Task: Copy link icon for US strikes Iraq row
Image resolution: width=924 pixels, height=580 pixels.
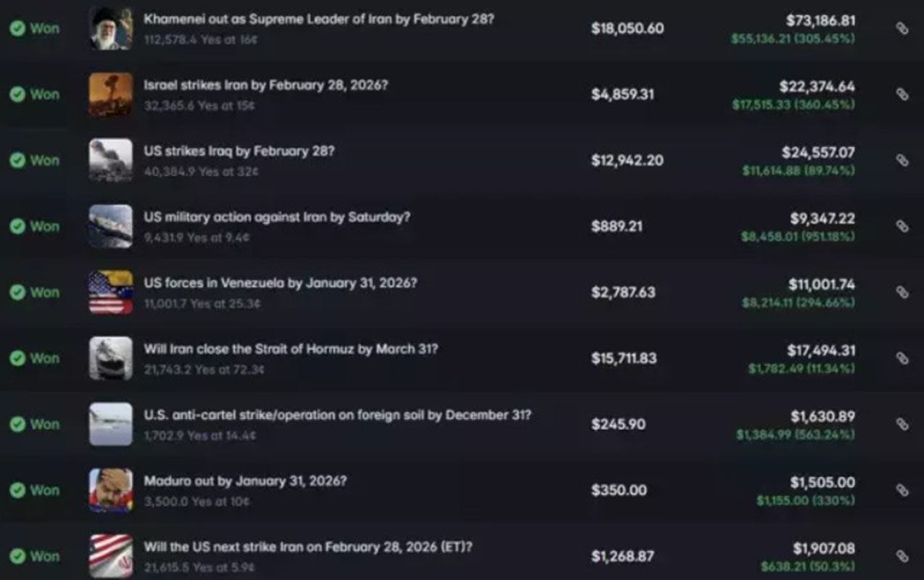Action: tap(902, 160)
